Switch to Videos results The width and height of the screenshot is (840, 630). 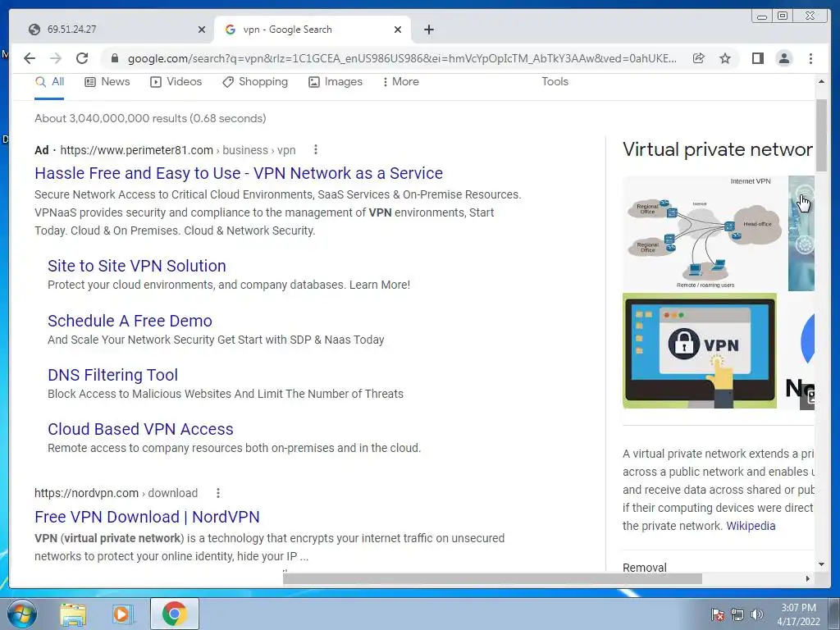[x=176, y=82]
